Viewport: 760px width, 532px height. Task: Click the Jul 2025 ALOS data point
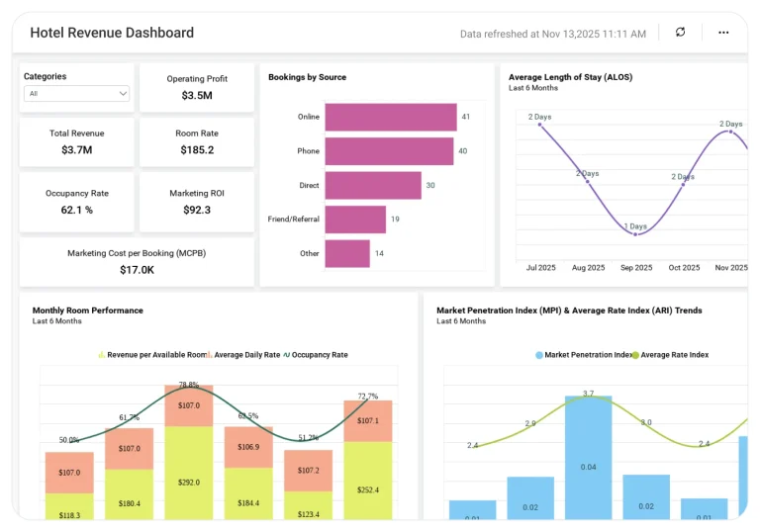(540, 125)
